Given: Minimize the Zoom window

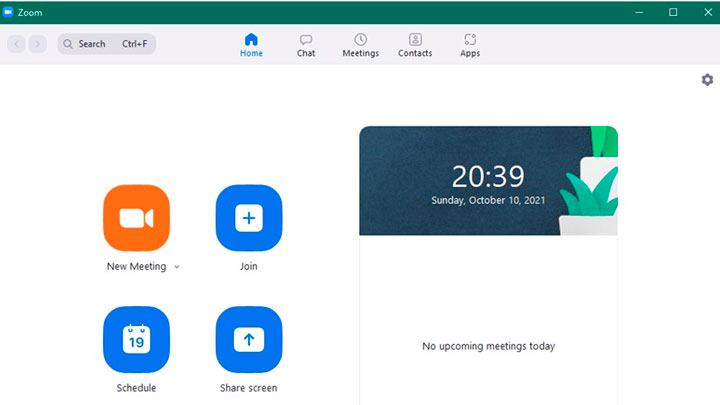Looking at the screenshot, I should pos(639,12).
